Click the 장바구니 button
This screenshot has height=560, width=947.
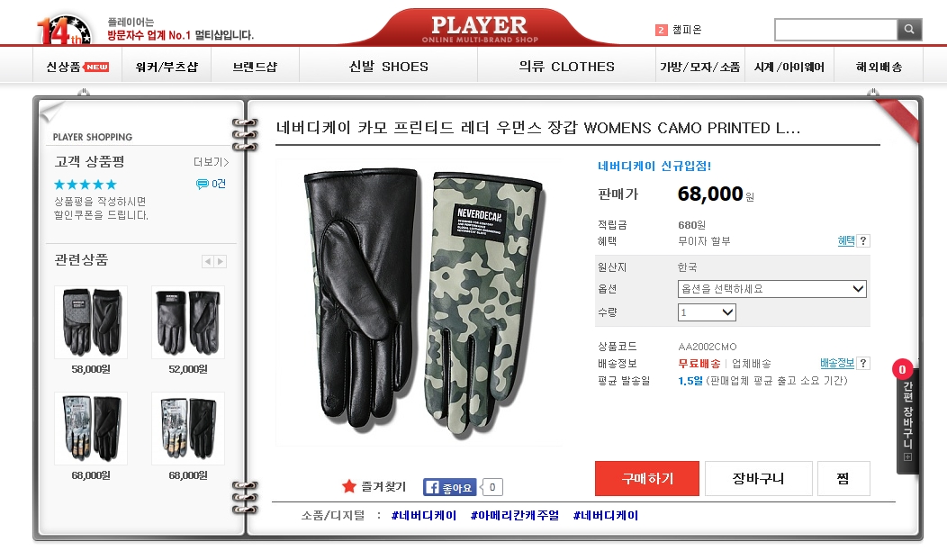coord(758,478)
